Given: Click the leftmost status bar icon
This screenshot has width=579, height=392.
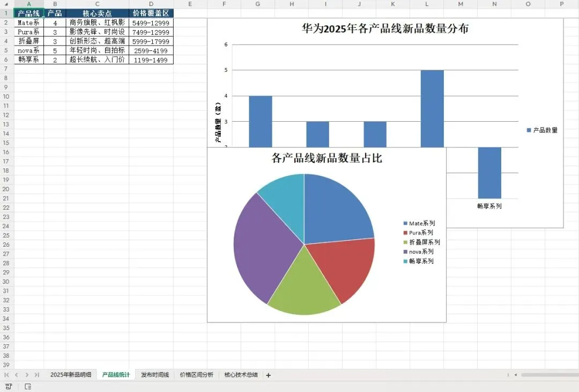Looking at the screenshot, I should (x=9, y=387).
